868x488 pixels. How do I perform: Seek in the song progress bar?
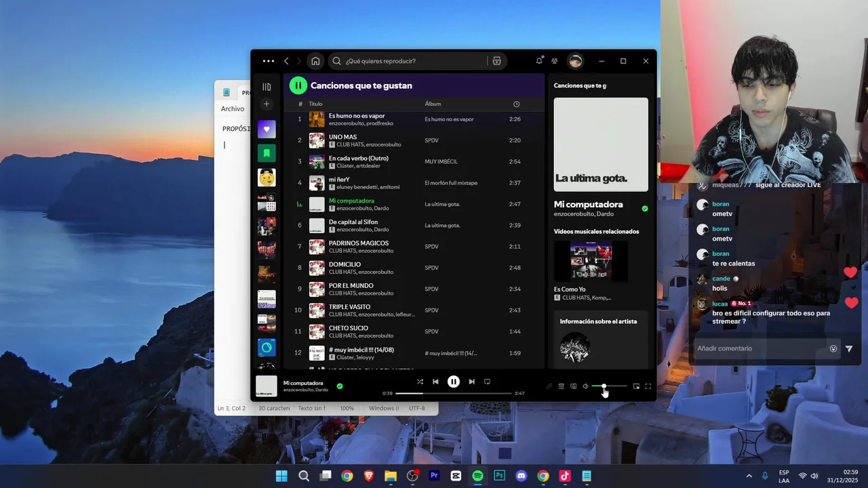[x=454, y=393]
